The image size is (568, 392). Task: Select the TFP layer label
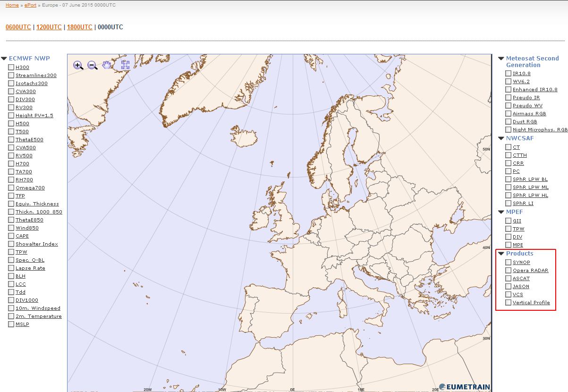tap(20, 196)
